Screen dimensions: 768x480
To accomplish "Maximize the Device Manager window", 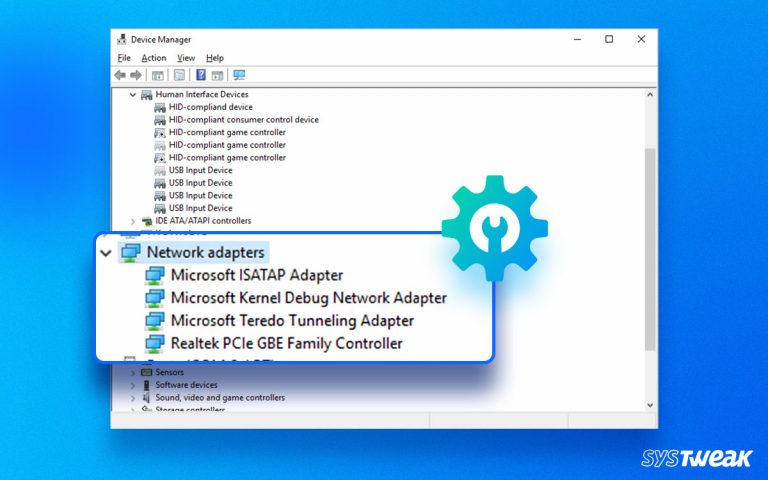I will [x=609, y=39].
